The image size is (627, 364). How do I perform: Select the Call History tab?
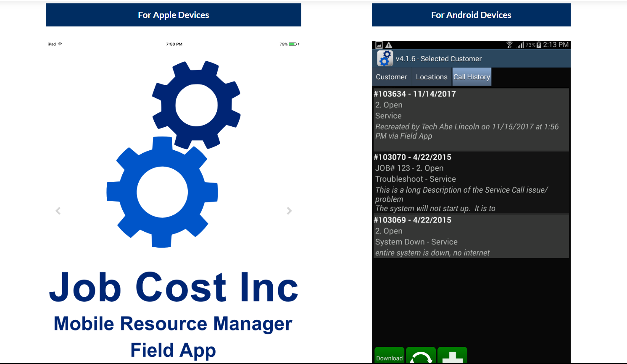tap(472, 76)
